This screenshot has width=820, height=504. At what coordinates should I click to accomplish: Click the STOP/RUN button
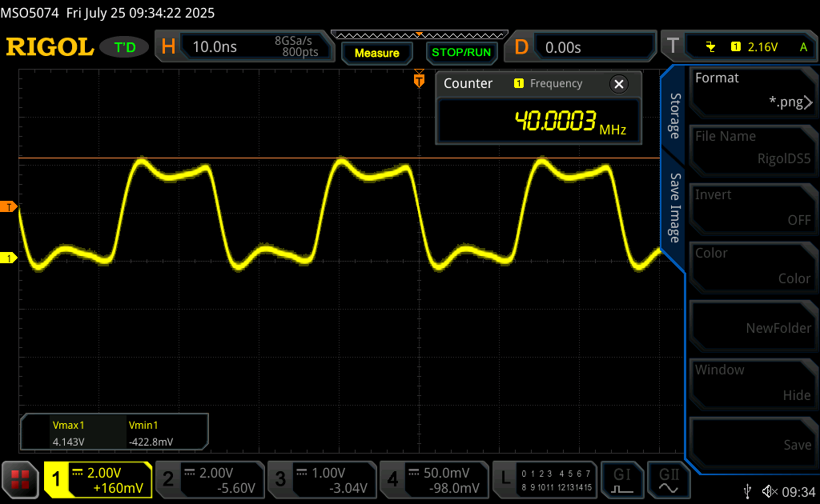pos(461,52)
